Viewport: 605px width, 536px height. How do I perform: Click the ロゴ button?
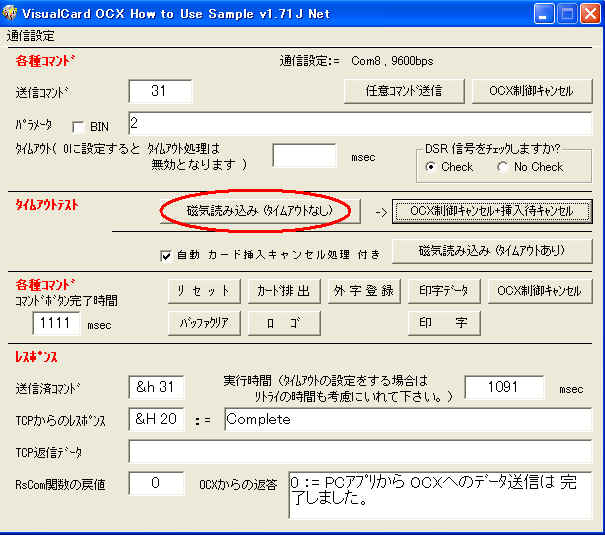[x=284, y=323]
